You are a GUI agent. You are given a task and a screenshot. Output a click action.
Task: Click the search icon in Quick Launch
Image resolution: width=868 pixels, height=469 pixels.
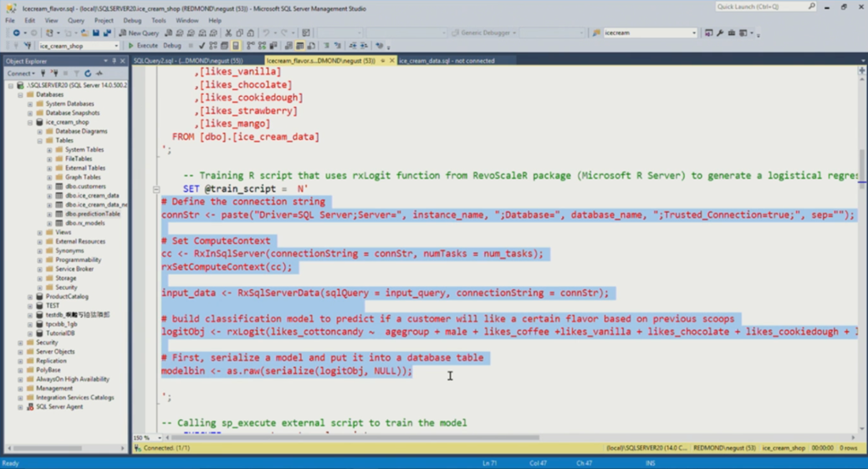click(x=811, y=6)
